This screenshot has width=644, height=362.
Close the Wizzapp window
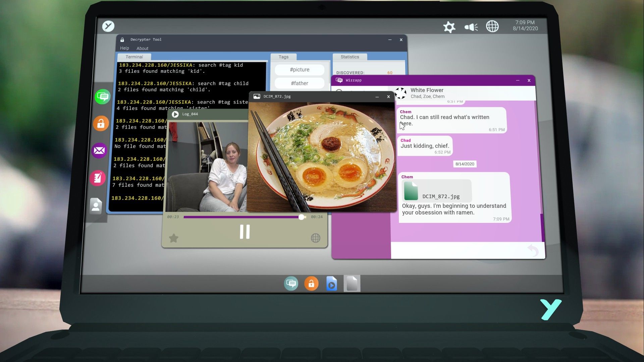pyautogui.click(x=529, y=80)
